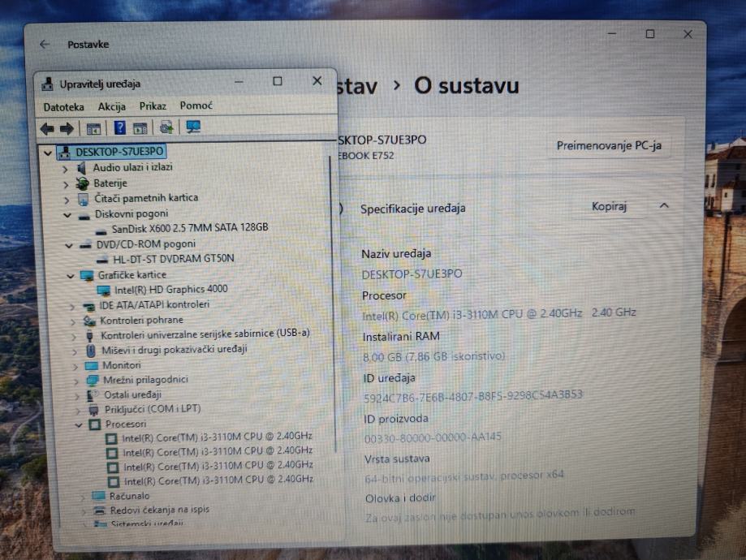Select Kontroleri pohrane row
This screenshot has height=560, width=746.
[141, 321]
